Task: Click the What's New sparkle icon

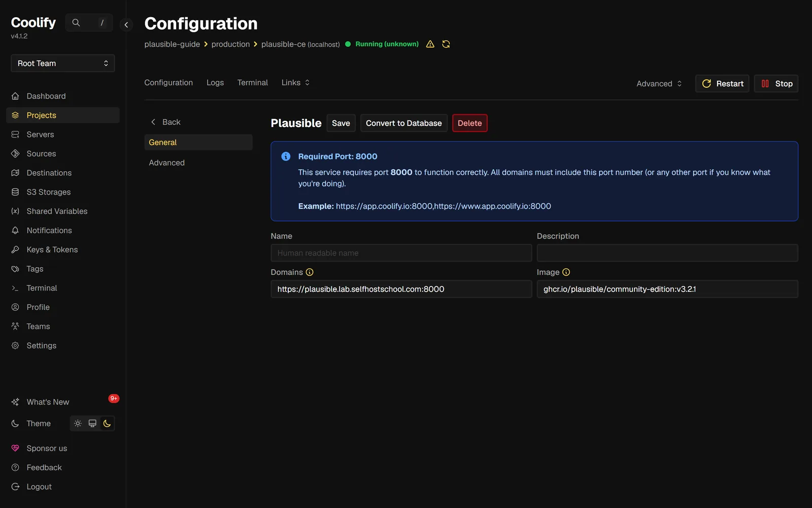Action: coord(15,402)
